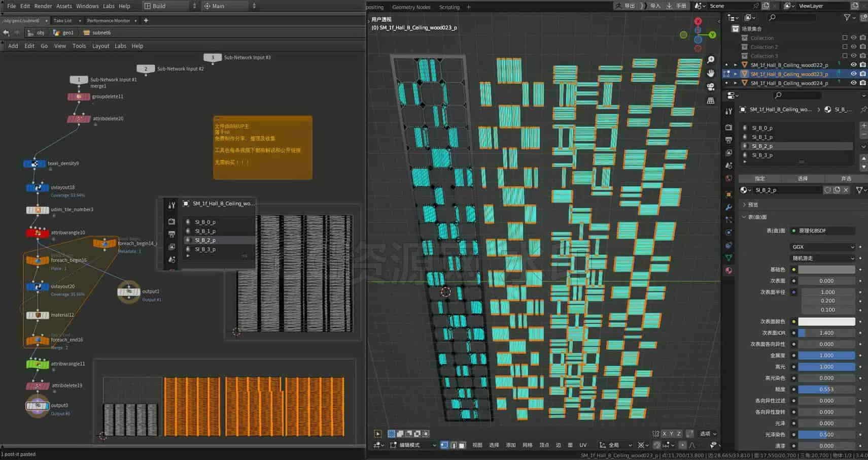868x460 pixels.
Task: Click the UV menu in viewport header
Action: pos(583,445)
